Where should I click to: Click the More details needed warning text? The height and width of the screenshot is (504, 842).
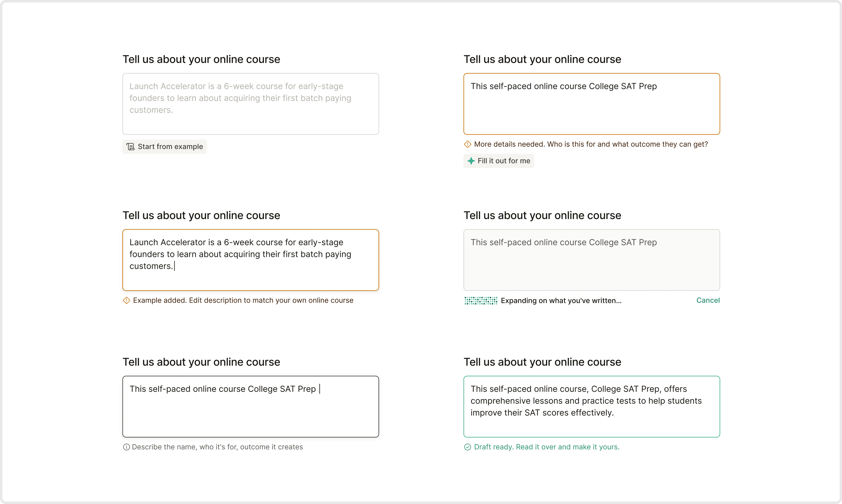point(591,144)
